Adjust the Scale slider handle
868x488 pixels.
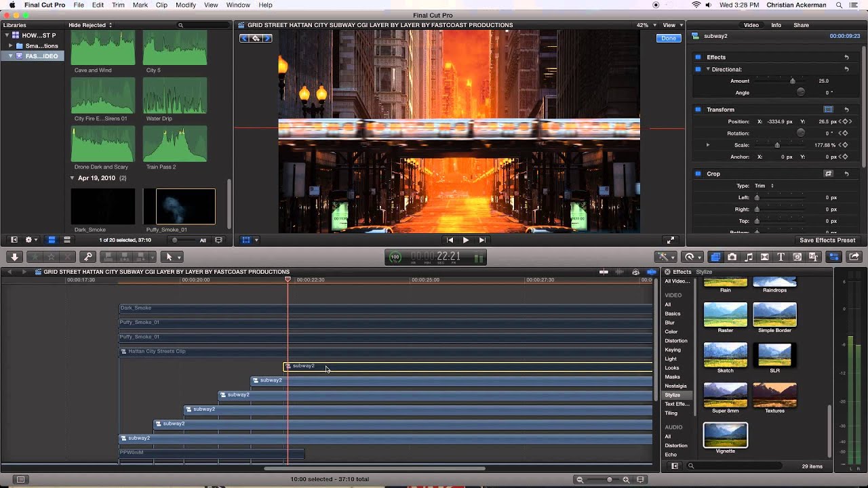(x=777, y=145)
